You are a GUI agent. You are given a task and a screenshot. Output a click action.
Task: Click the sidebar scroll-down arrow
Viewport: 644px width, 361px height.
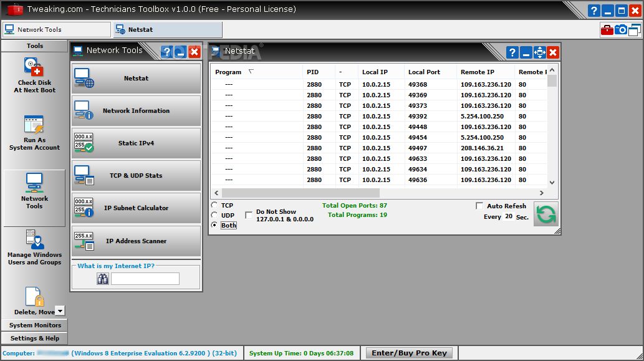[60, 311]
